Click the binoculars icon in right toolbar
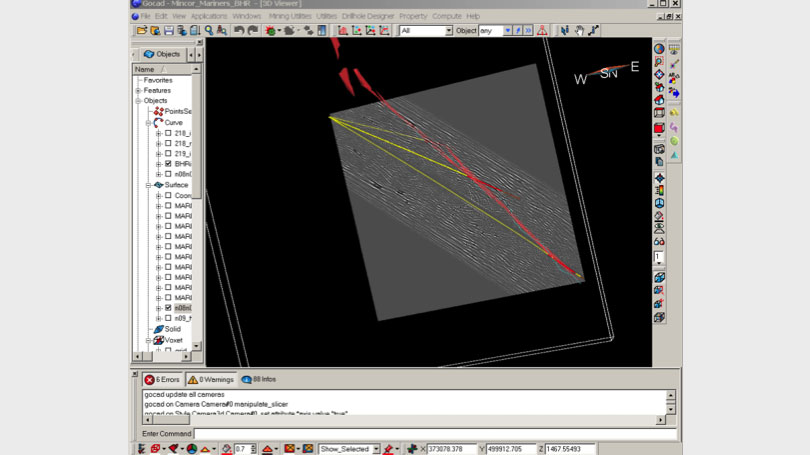Screen dimensions: 810x455 click(x=659, y=241)
